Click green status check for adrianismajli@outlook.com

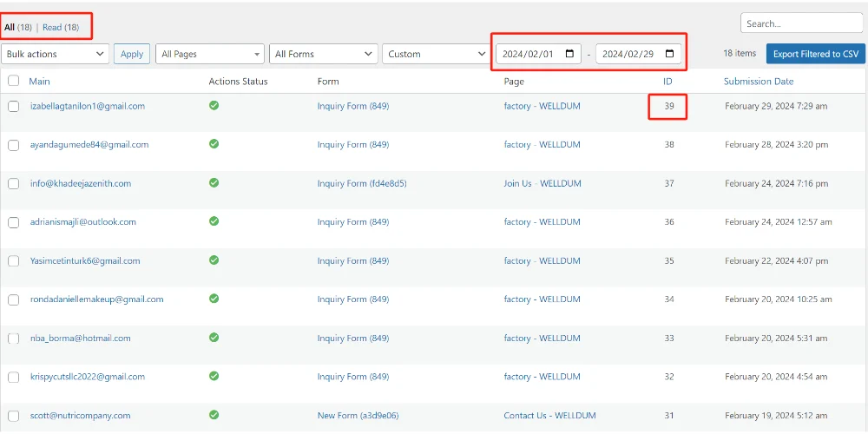click(x=214, y=221)
